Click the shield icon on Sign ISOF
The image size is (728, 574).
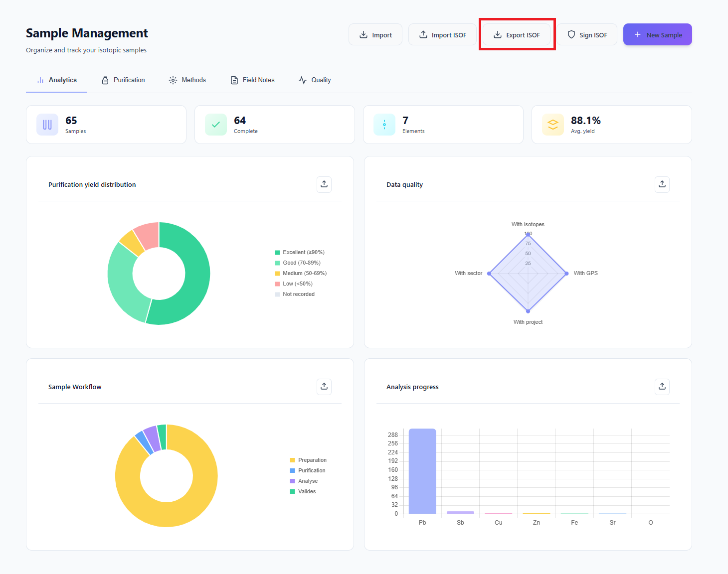[571, 34]
